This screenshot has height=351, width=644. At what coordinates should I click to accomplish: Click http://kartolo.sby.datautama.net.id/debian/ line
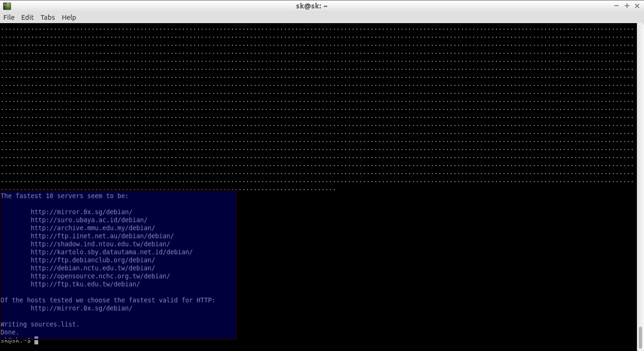(x=112, y=252)
